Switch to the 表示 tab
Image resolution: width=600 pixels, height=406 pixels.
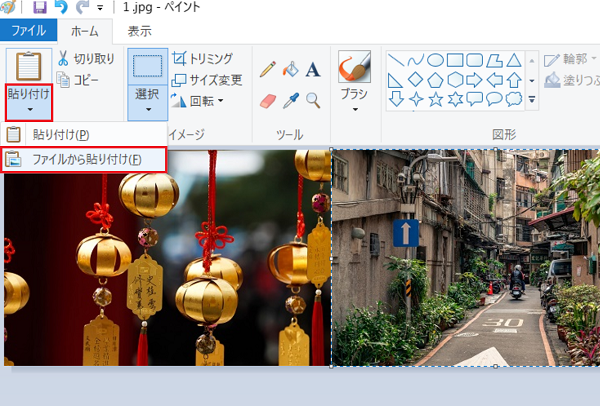(139, 31)
